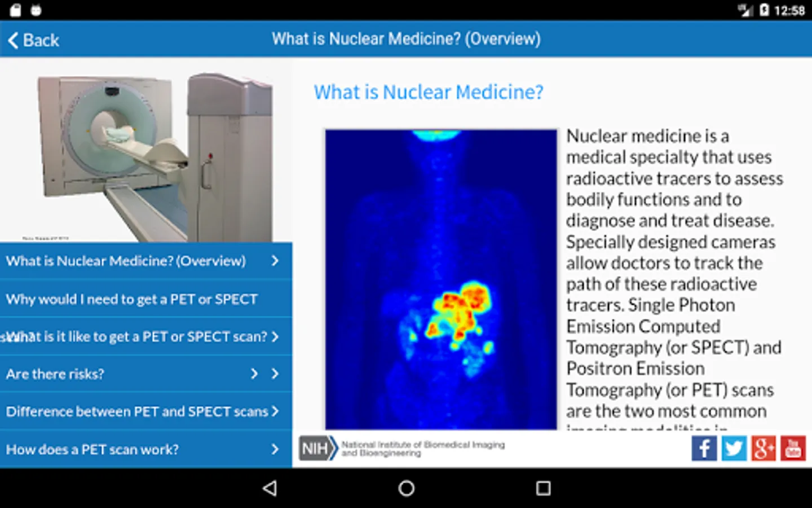Select 'How does a PET scan work?'

pos(146,449)
